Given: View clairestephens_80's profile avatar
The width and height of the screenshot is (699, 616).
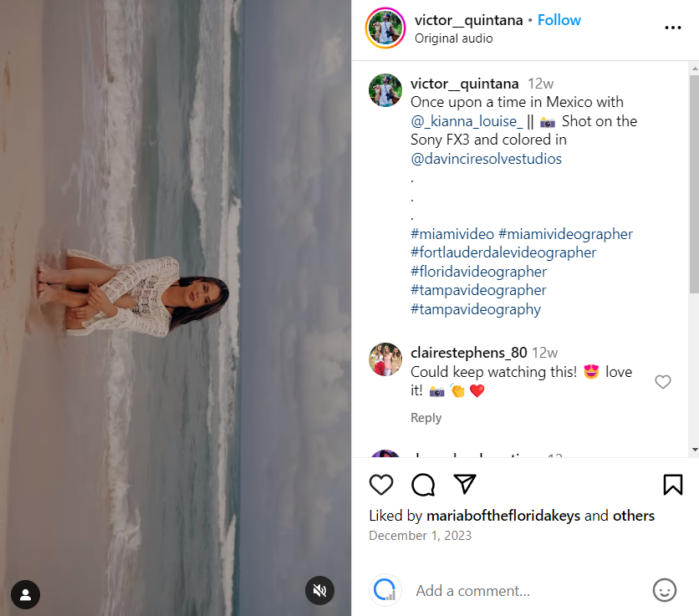Looking at the screenshot, I should pos(385,359).
